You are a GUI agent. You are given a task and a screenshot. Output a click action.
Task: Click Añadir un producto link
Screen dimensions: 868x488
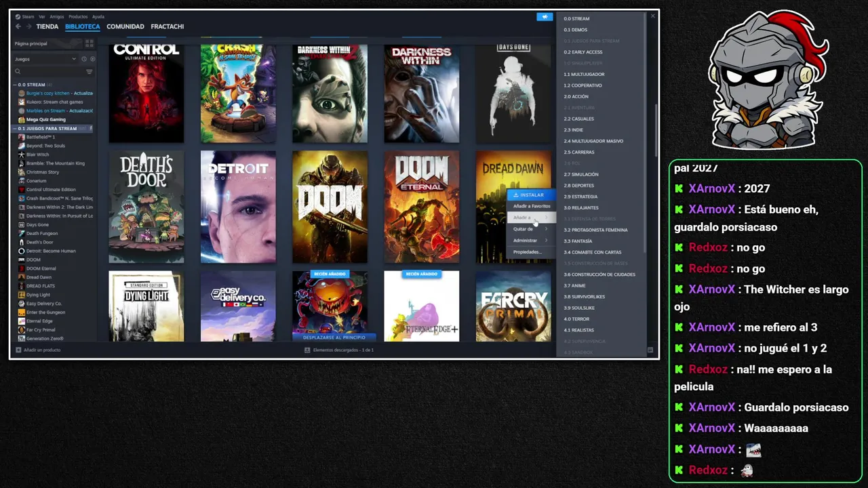pos(42,350)
